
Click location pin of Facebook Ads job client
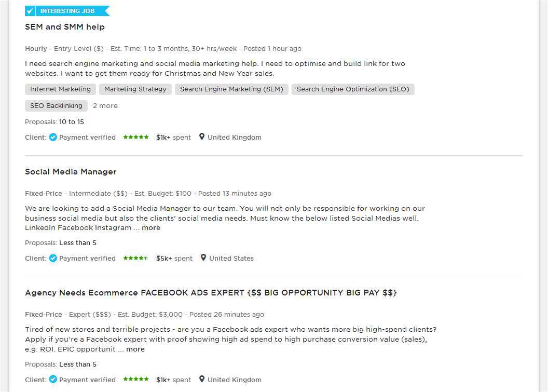pyautogui.click(x=202, y=379)
